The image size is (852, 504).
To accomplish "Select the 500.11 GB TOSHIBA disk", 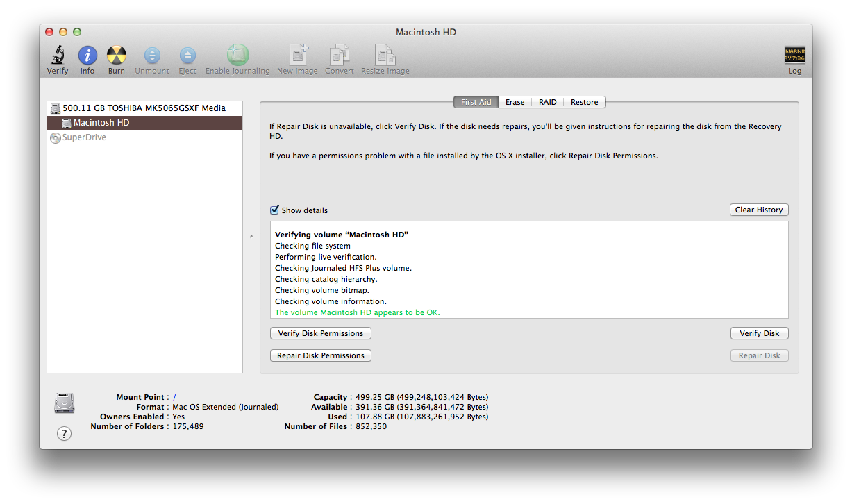I will 144,108.
